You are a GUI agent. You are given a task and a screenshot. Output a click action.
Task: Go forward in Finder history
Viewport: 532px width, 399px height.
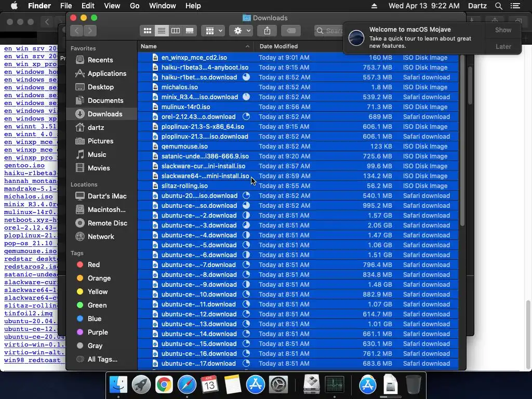click(90, 31)
